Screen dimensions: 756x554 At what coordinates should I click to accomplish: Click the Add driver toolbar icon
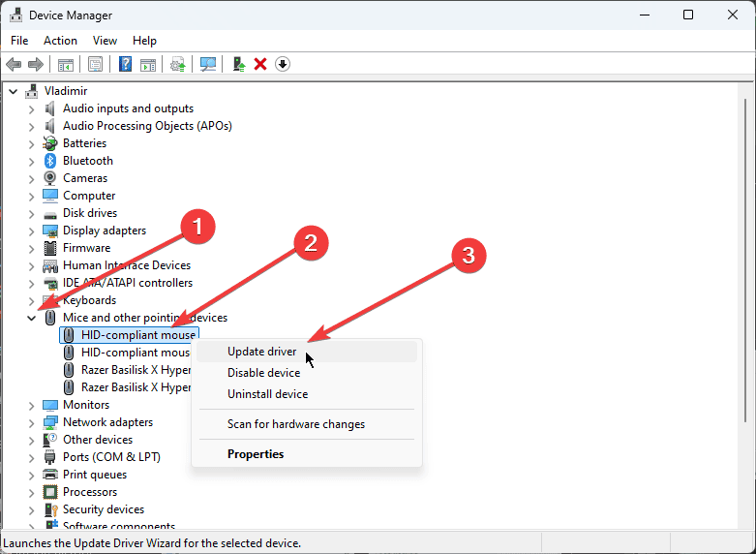tap(239, 64)
